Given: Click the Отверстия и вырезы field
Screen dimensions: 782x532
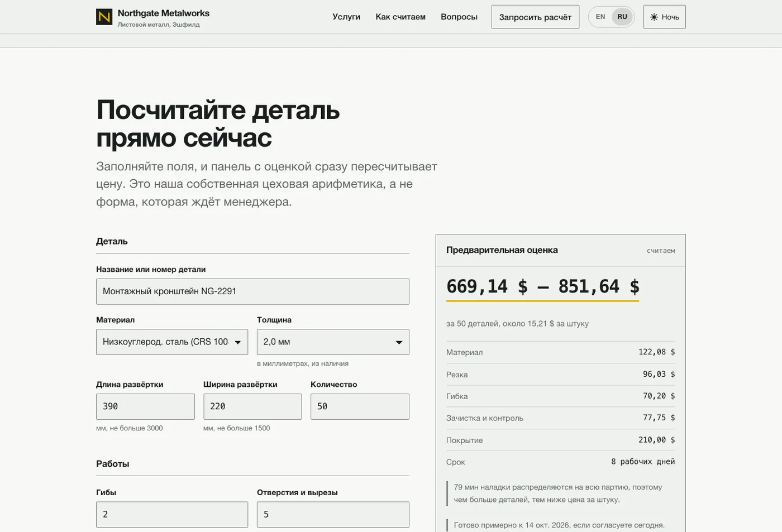Looking at the screenshot, I should pos(333,514).
